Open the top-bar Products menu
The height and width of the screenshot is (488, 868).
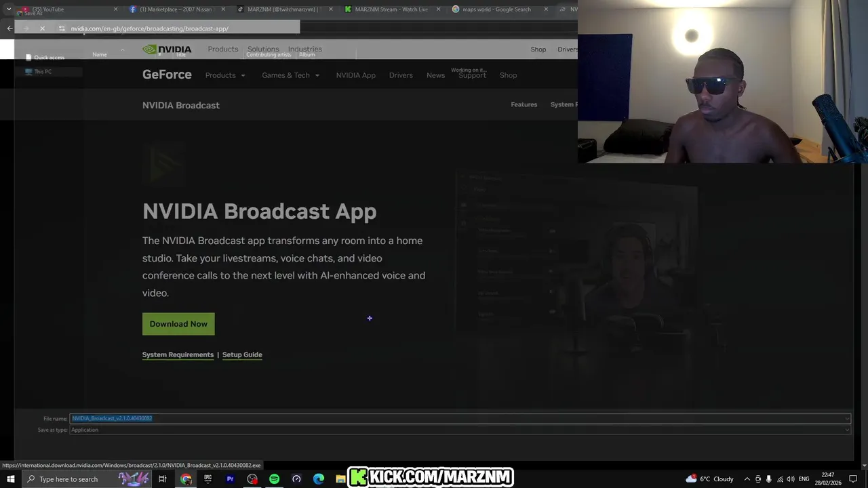click(x=223, y=49)
